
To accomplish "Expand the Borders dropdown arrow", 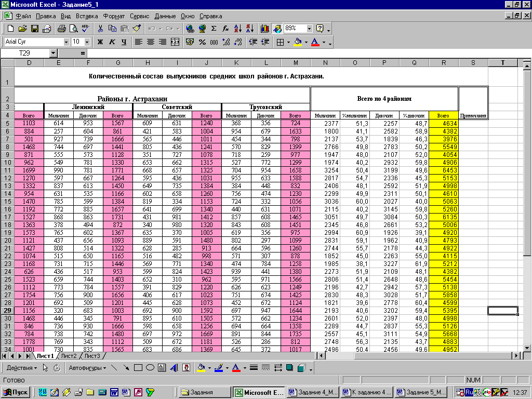I will click(289, 42).
